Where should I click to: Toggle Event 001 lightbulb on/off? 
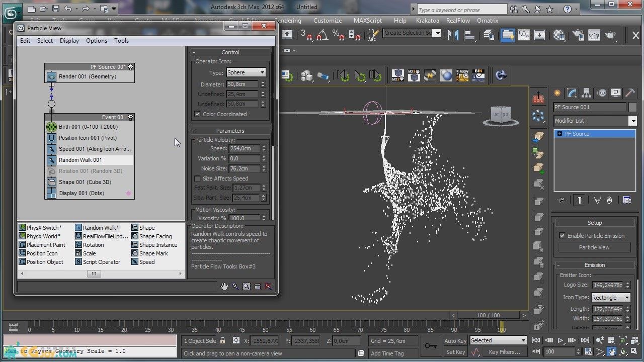point(131,117)
